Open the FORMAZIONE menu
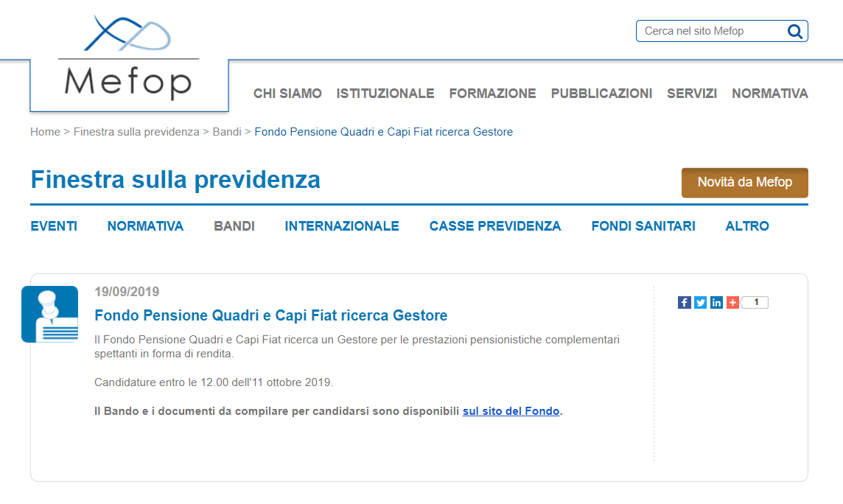 click(492, 94)
